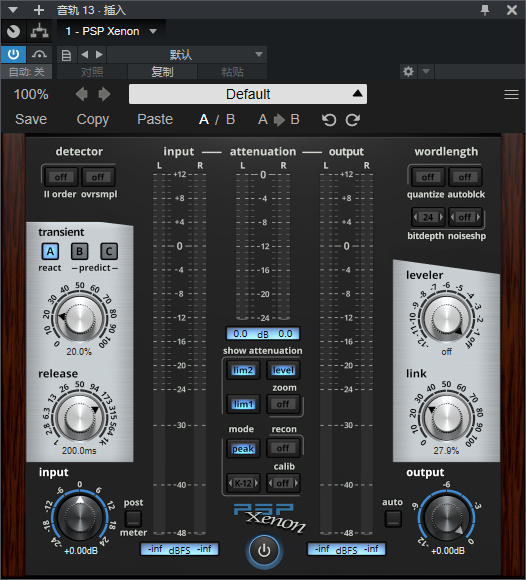
Task: Go to previous host preset arrow
Action: (85, 55)
